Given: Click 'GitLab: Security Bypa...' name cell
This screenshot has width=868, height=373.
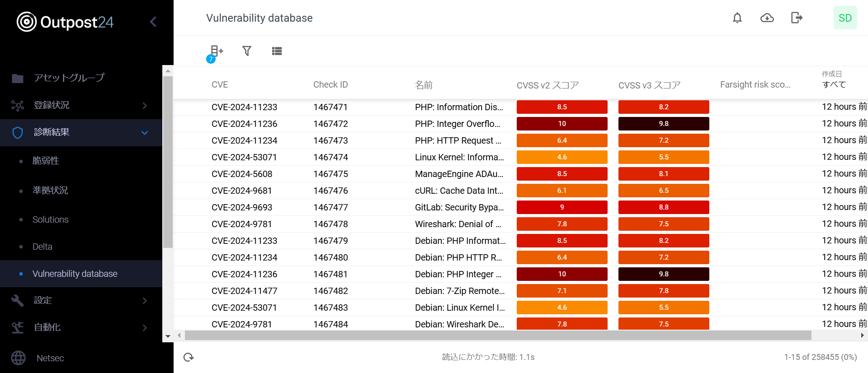Looking at the screenshot, I should (x=459, y=207).
